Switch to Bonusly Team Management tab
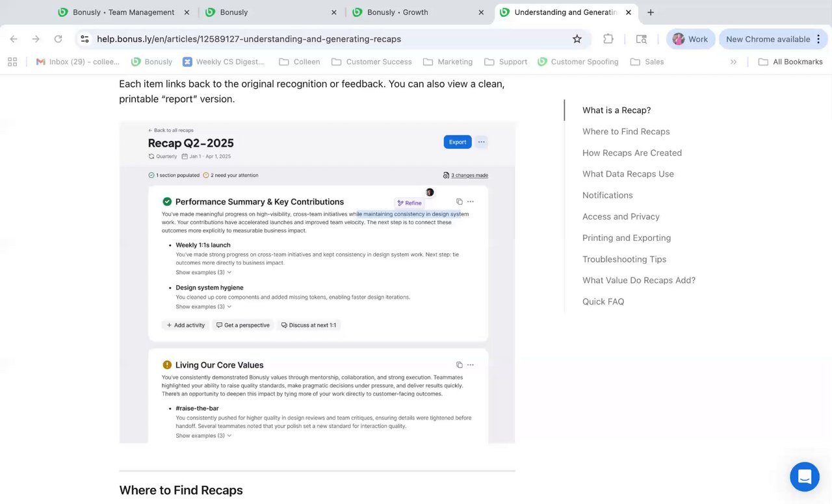 click(x=123, y=12)
